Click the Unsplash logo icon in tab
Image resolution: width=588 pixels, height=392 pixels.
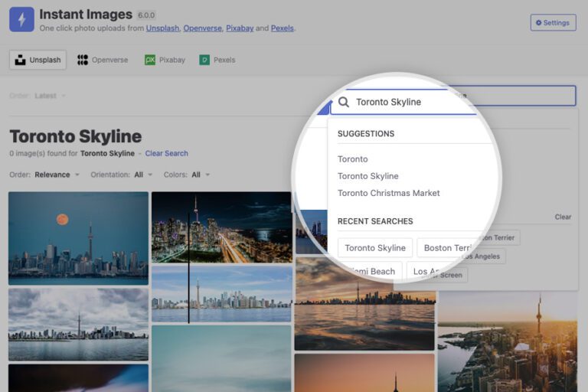pyautogui.click(x=21, y=60)
